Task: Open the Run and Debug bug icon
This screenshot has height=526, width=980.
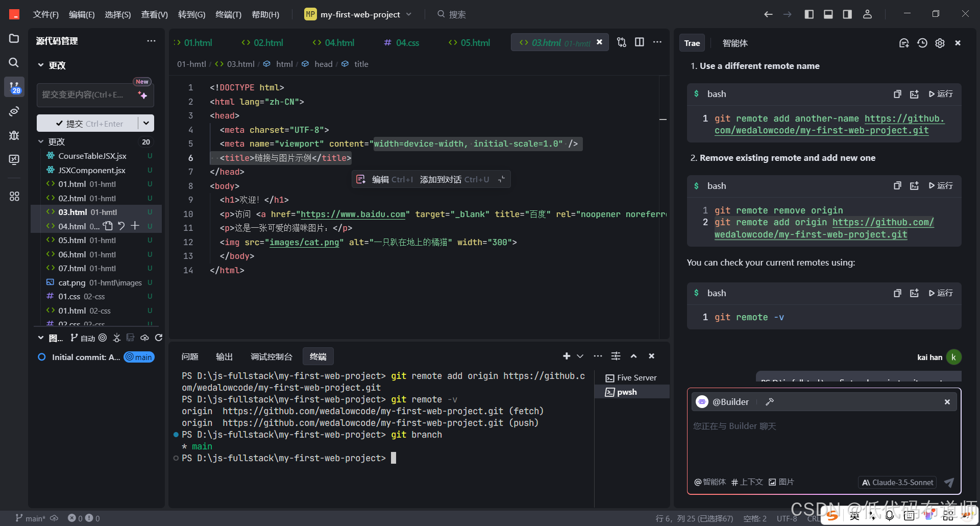Action: click(14, 135)
